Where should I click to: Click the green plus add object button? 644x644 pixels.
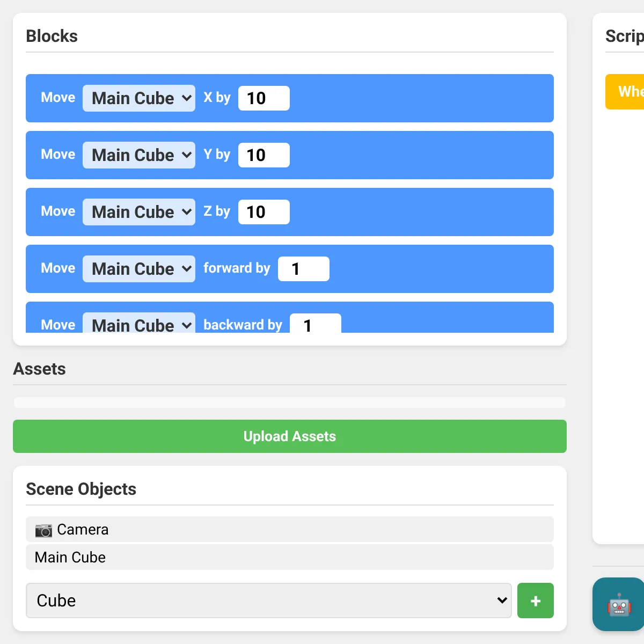(x=536, y=601)
